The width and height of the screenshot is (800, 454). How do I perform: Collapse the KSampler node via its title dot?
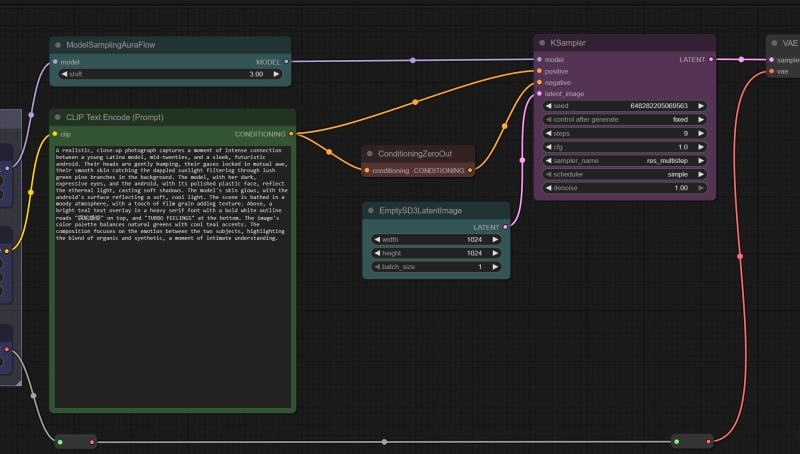pos(542,43)
